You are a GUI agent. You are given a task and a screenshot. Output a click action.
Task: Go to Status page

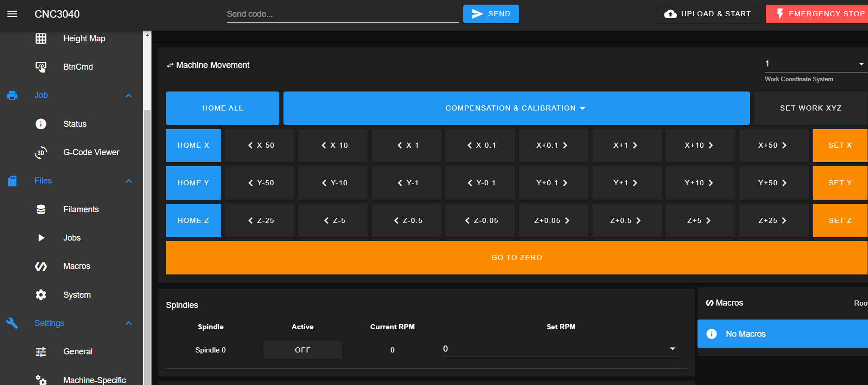pos(75,124)
